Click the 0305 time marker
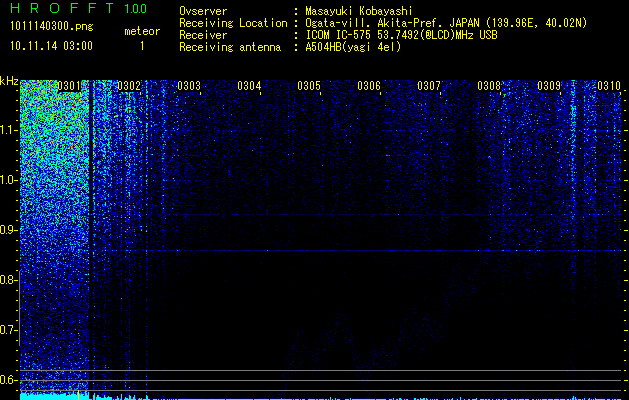This screenshot has width=629, height=400. 309,85
